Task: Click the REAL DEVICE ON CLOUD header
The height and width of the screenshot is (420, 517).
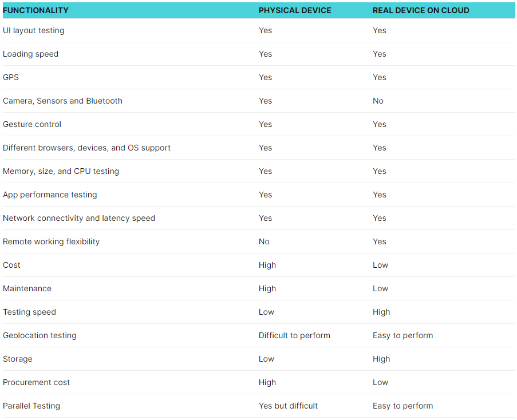Action: pos(421,10)
